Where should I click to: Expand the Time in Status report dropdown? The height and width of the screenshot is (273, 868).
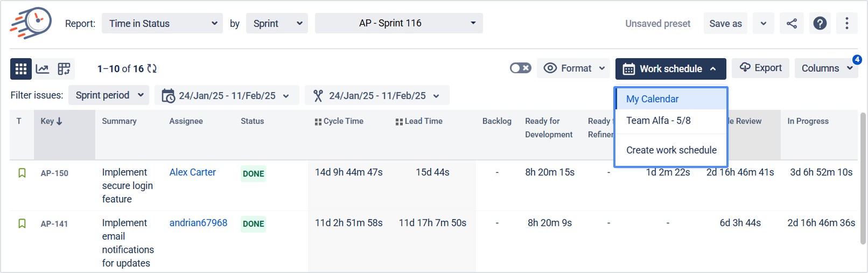point(162,24)
